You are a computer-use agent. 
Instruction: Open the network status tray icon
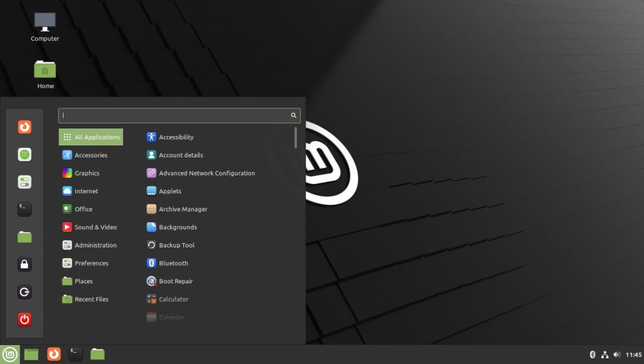tap(606, 354)
